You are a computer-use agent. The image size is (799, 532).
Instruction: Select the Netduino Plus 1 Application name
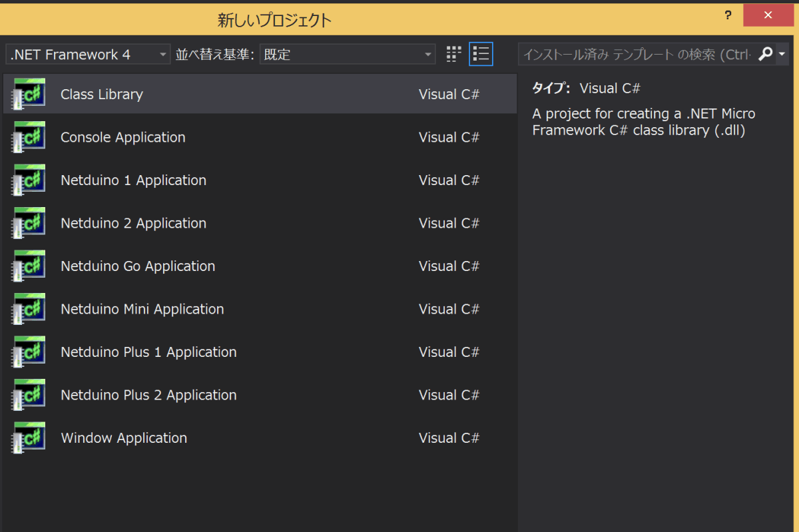tap(148, 352)
